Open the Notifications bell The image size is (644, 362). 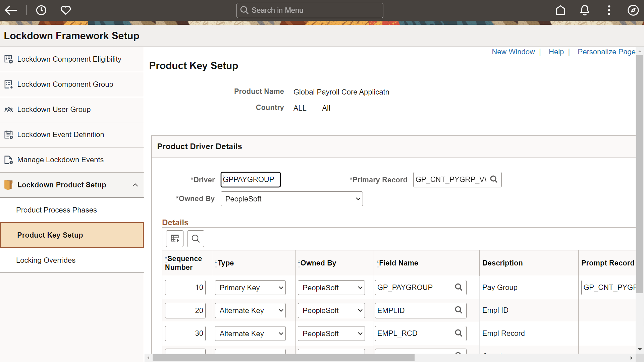click(x=585, y=10)
